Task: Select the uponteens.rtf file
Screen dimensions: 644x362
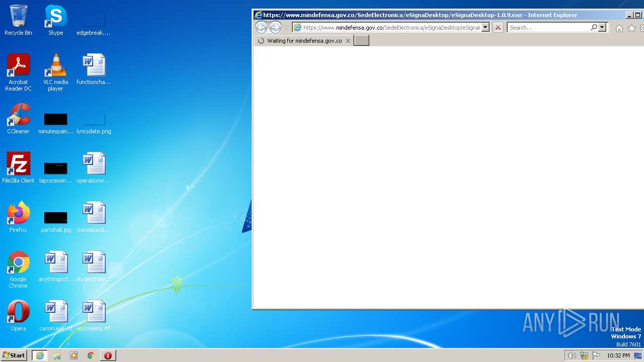Action: (x=93, y=316)
